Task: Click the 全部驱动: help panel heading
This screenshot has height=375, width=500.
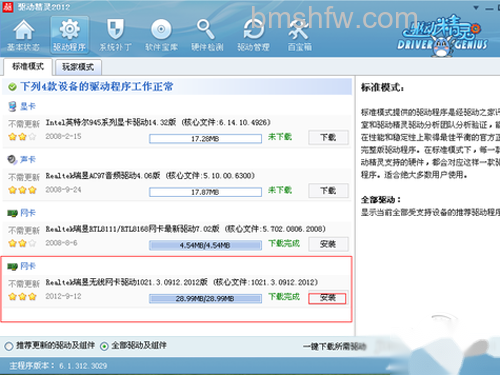Action: [x=381, y=200]
